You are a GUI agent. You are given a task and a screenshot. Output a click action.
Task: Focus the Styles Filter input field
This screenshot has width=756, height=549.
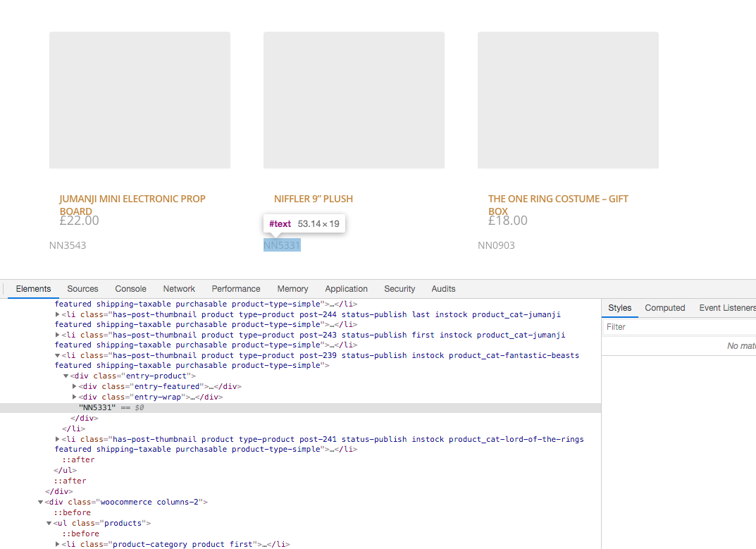click(x=680, y=327)
